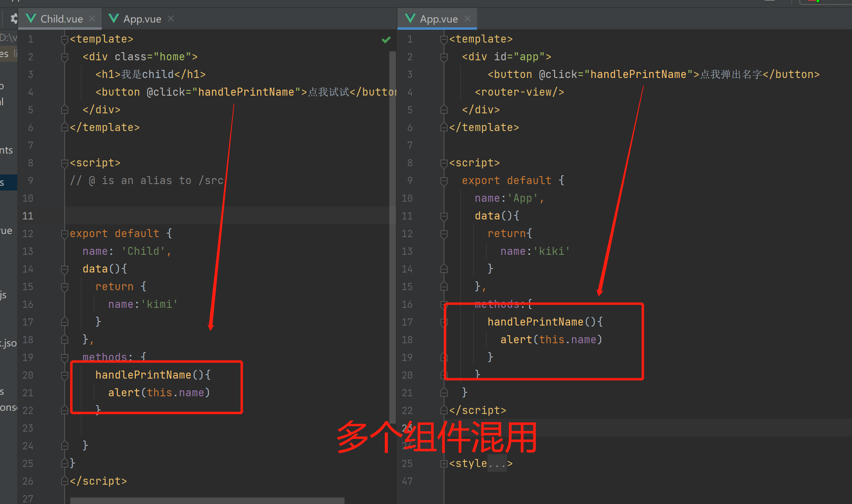
Task: Close App.vue tab in left editor
Action: click(171, 18)
